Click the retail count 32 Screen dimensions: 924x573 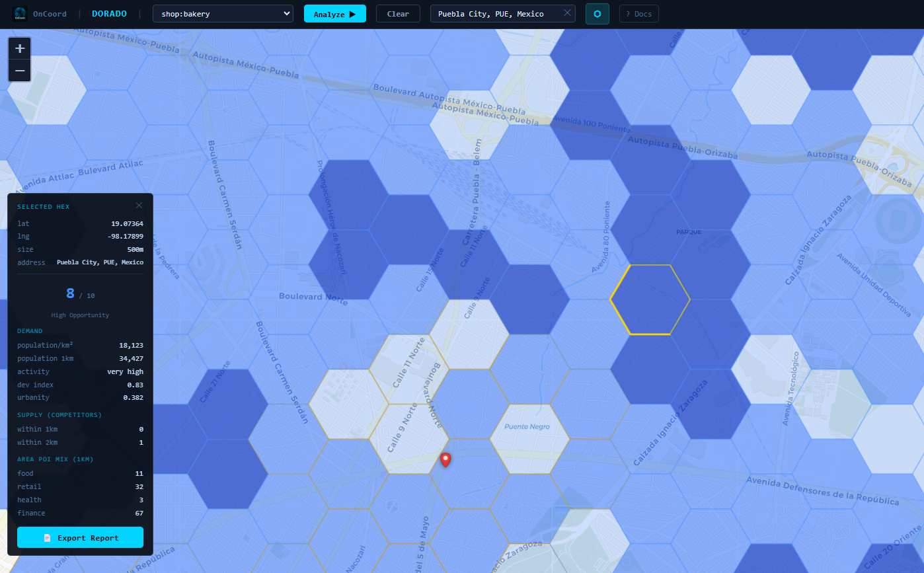(139, 486)
